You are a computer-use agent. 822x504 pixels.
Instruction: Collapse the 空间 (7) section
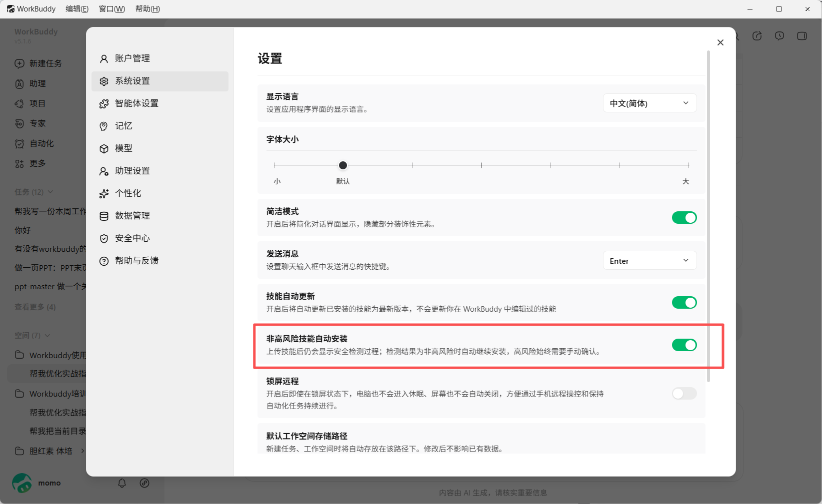pos(47,336)
